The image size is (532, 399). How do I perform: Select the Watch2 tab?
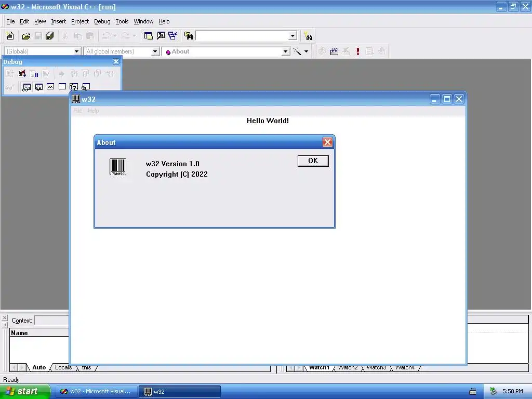pyautogui.click(x=348, y=367)
